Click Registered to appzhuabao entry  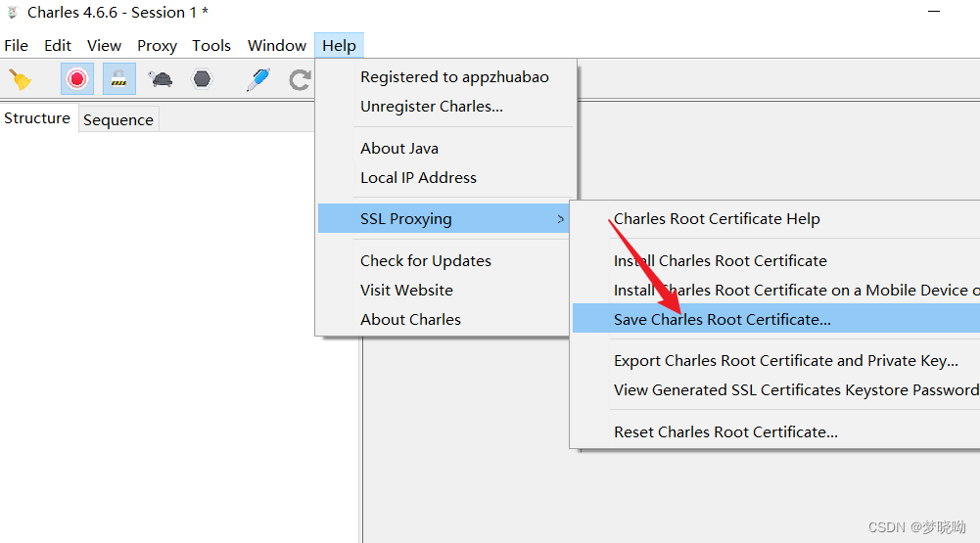pyautogui.click(x=445, y=77)
